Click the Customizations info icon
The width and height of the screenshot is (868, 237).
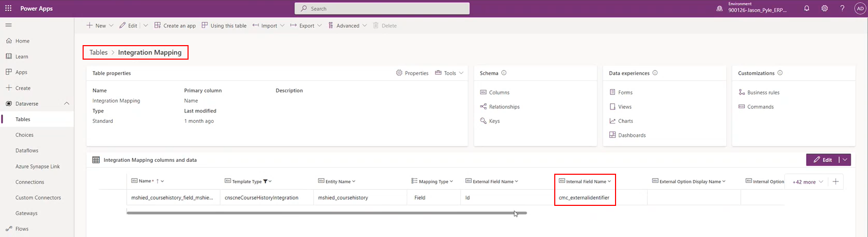pyautogui.click(x=780, y=73)
